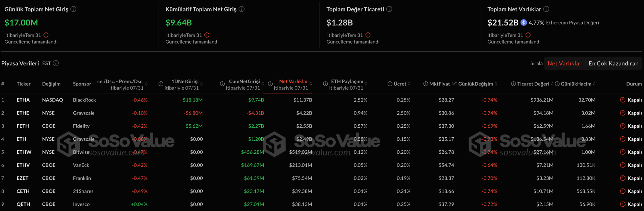Select the Net Varlıklar sort tab

point(565,63)
